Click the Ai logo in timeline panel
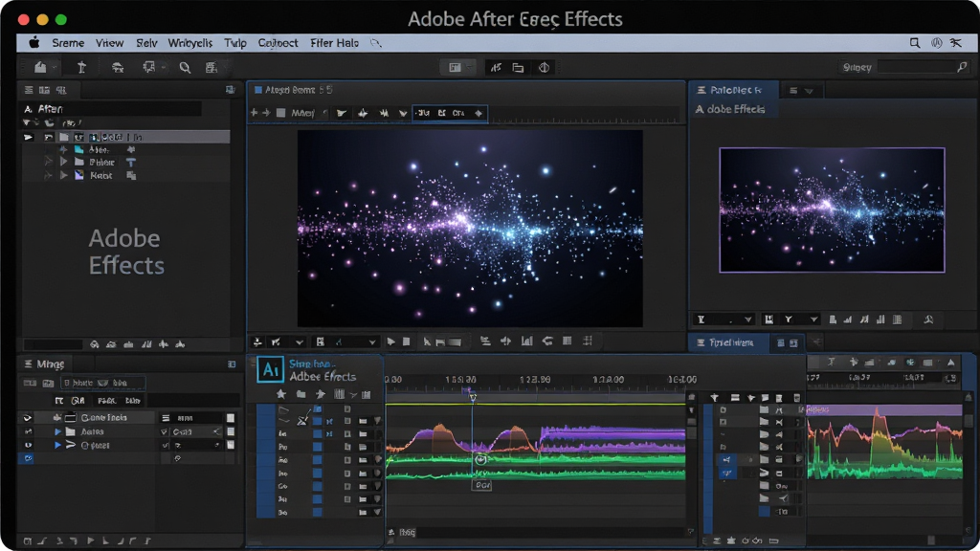Image resolution: width=980 pixels, height=551 pixels. tap(271, 369)
